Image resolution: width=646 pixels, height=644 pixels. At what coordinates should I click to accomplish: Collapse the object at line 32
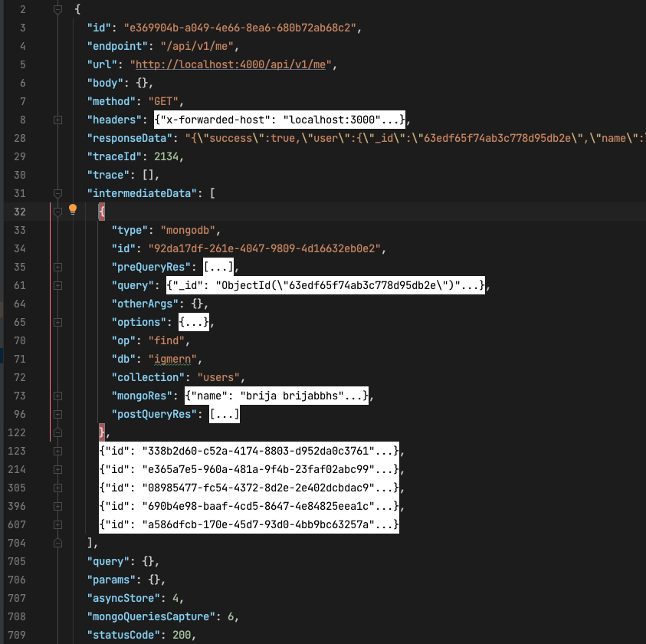[x=57, y=212]
